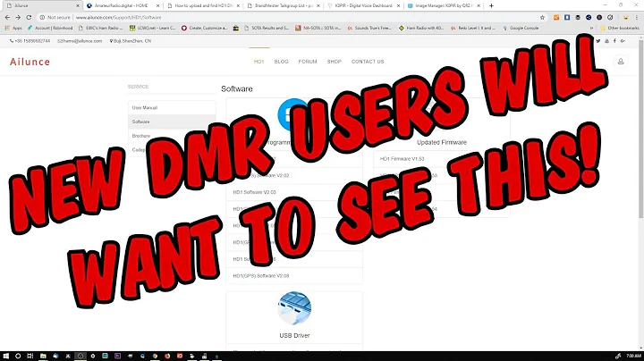Switch to K0PIR Digital Voice Dashboard tab
The width and height of the screenshot is (644, 361).
363,5
